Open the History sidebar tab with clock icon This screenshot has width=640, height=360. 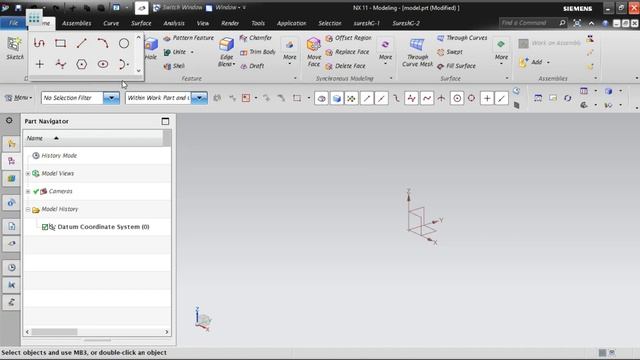coord(11,267)
